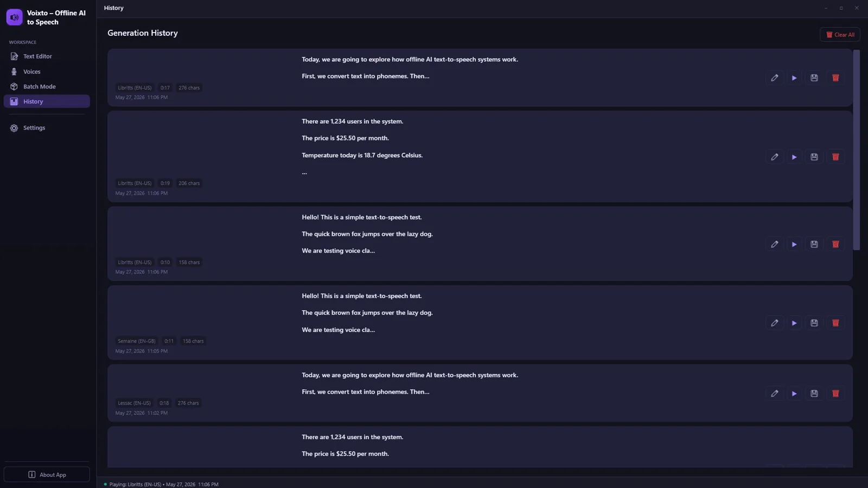Viewport: 868px width, 488px height.
Task: Save the first 276 chars entry to file
Action: 814,78
